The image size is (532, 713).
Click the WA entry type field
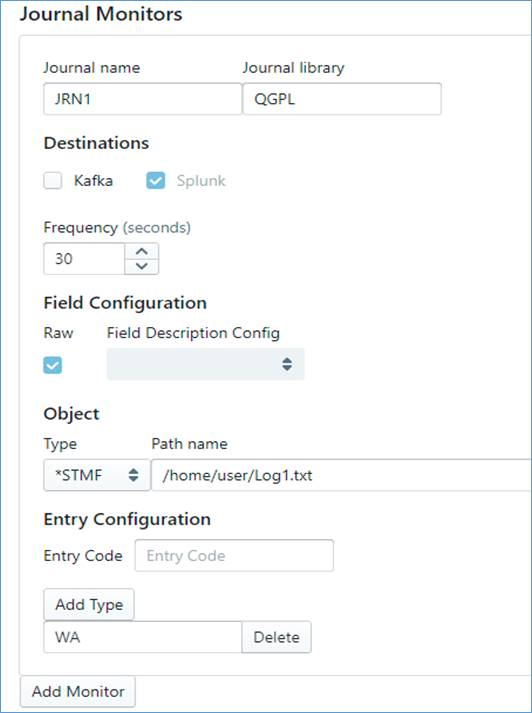143,637
